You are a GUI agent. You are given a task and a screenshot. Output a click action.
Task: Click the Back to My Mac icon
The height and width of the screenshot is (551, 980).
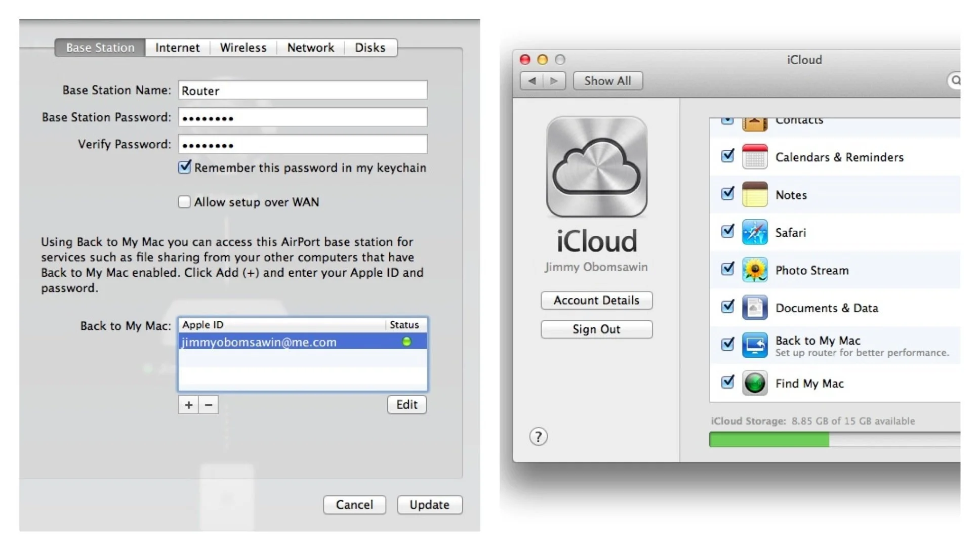pyautogui.click(x=754, y=346)
